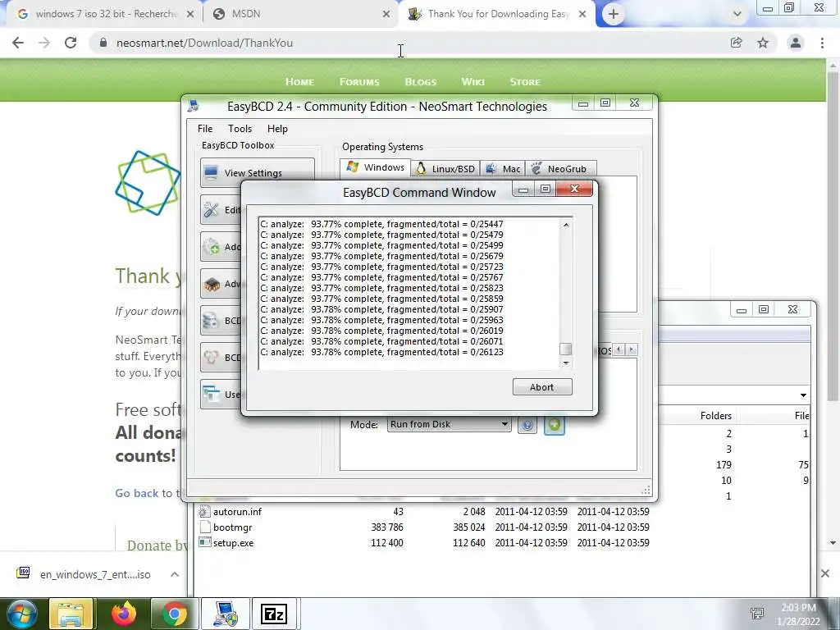Screen dimensions: 840x630
Task: Select the Windows operating systems tab
Action: [375, 167]
